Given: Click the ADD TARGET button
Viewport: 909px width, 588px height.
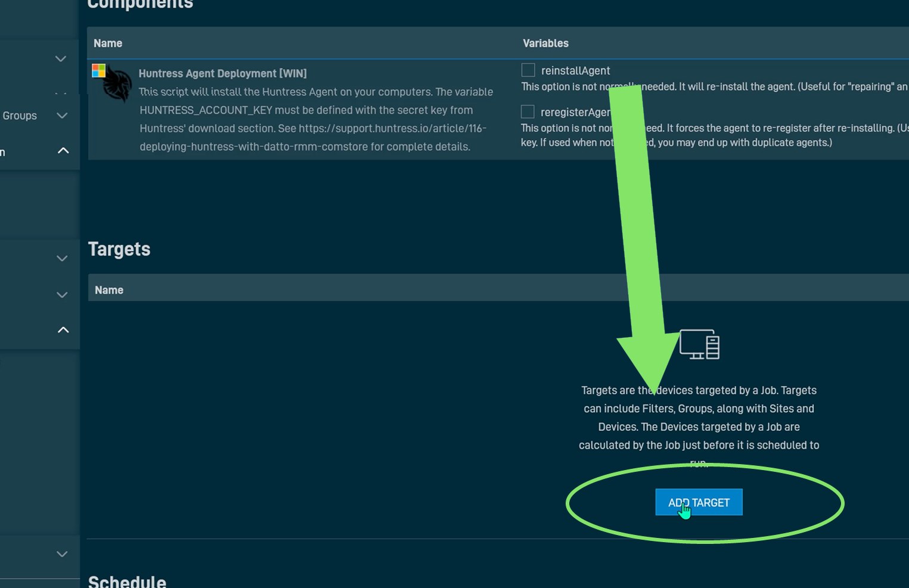Looking at the screenshot, I should 699,502.
